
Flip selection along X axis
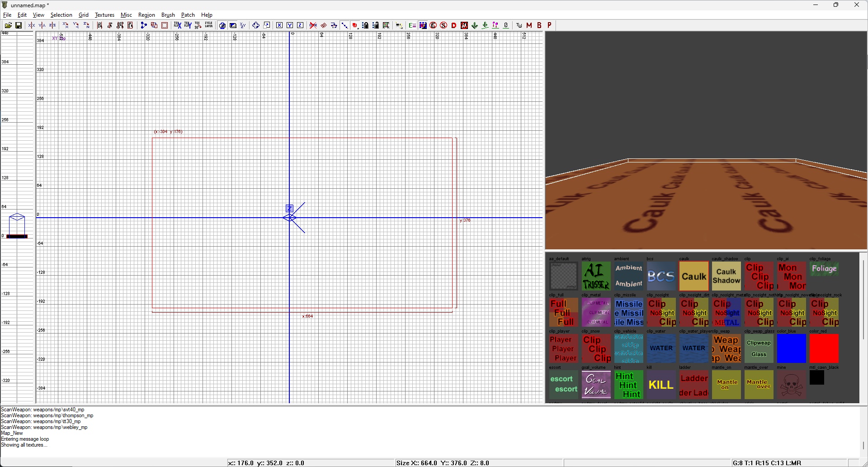pos(32,26)
